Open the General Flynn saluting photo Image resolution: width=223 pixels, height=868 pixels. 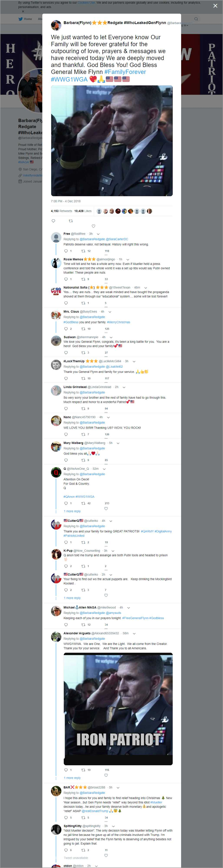[x=112, y=141]
